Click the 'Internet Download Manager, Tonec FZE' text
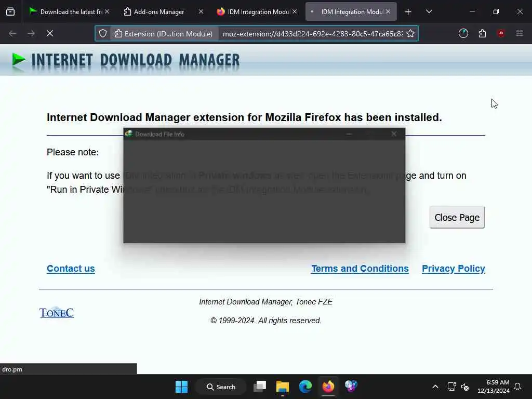 (x=265, y=302)
